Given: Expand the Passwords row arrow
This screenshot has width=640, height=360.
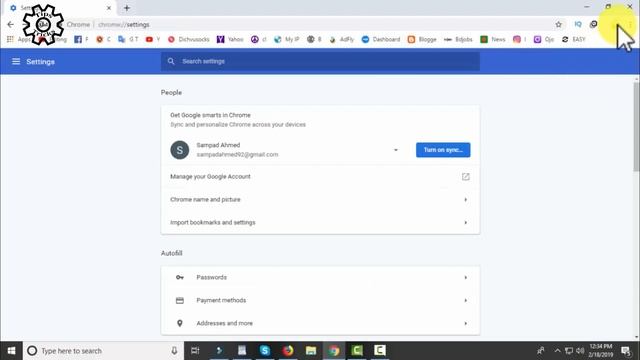Looking at the screenshot, I should [465, 278].
